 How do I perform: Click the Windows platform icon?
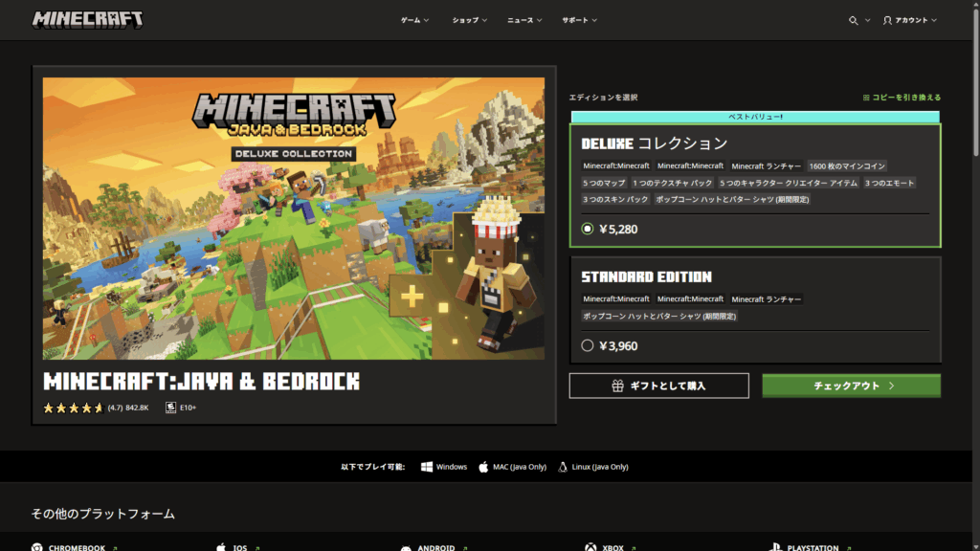click(427, 467)
